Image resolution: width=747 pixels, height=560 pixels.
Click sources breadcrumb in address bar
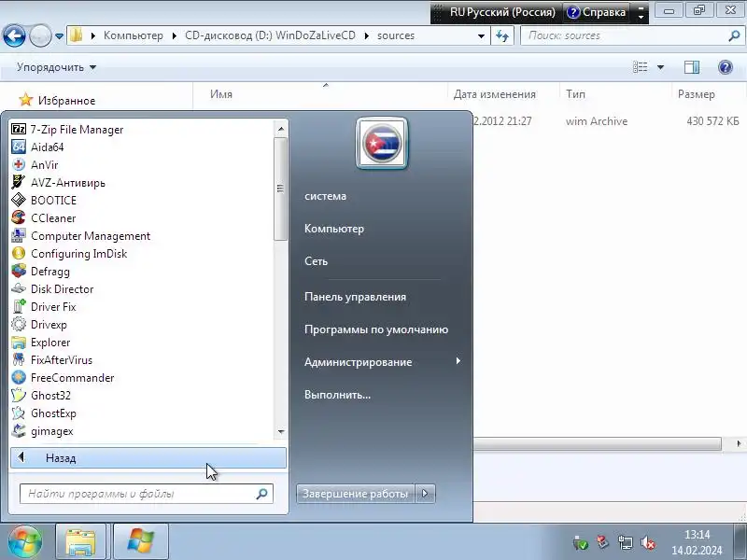point(395,35)
